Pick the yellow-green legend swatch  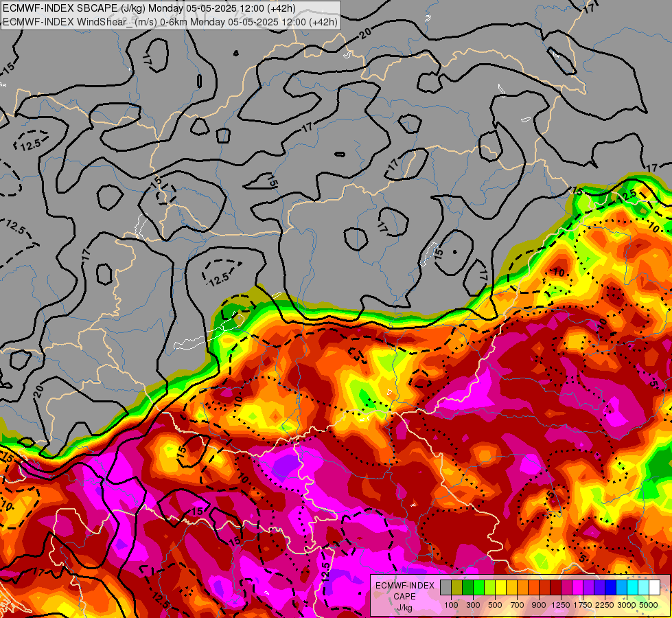490,587
